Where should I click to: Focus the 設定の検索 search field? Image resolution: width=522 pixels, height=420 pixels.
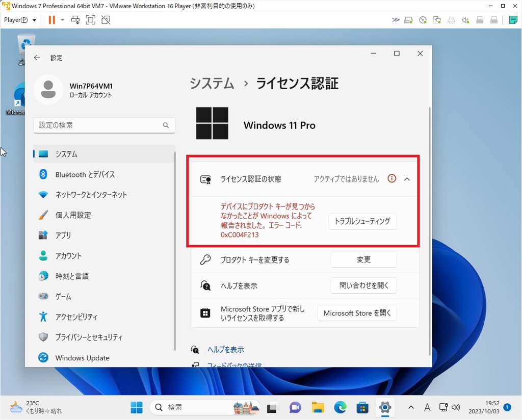(x=104, y=125)
